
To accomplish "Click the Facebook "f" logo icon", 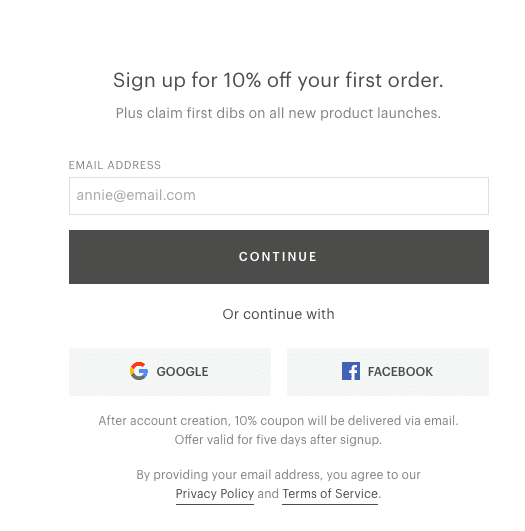I will (351, 371).
